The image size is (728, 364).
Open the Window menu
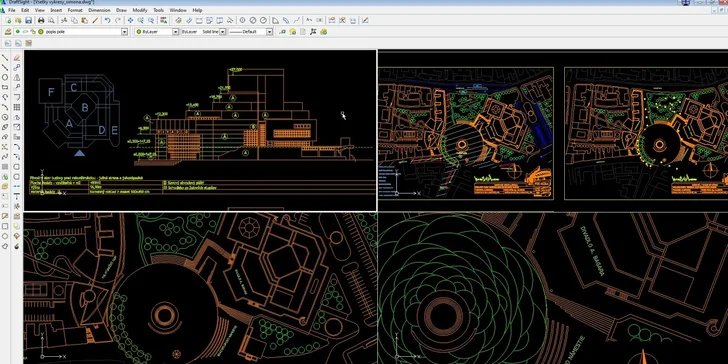pos(178,10)
